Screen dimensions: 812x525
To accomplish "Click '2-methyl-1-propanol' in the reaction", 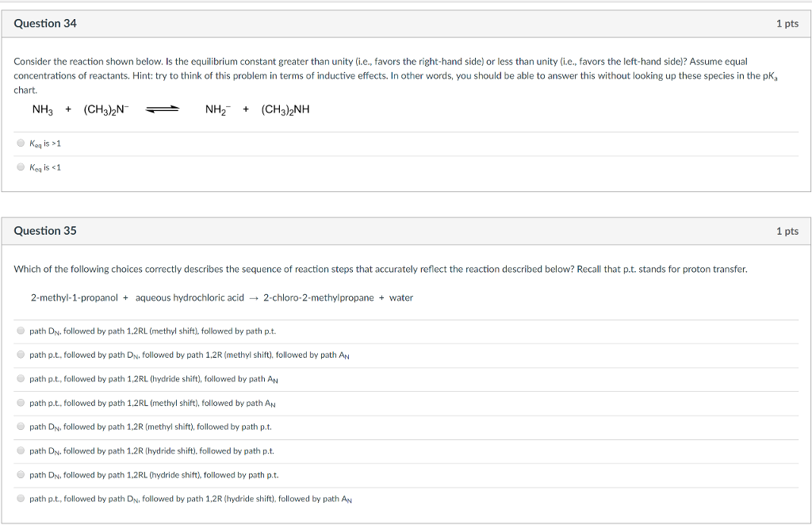I will (x=74, y=297).
